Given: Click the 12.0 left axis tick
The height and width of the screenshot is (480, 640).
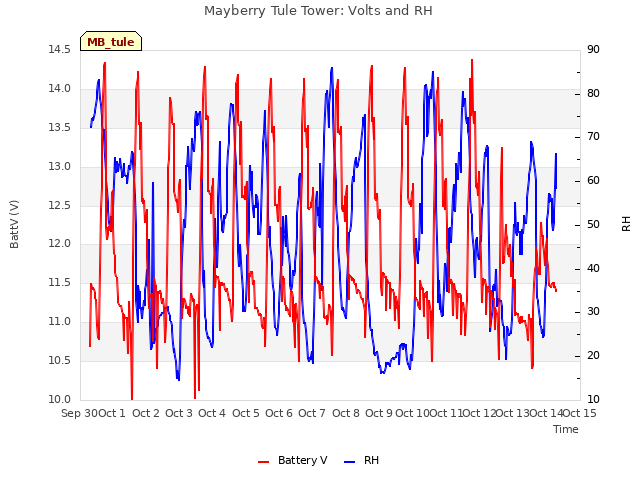Looking at the screenshot, I should pos(59,244).
